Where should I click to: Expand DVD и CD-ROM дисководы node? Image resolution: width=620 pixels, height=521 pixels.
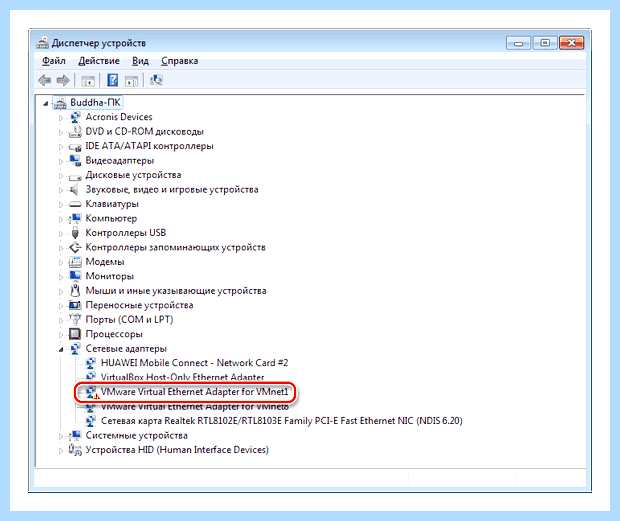(61, 132)
